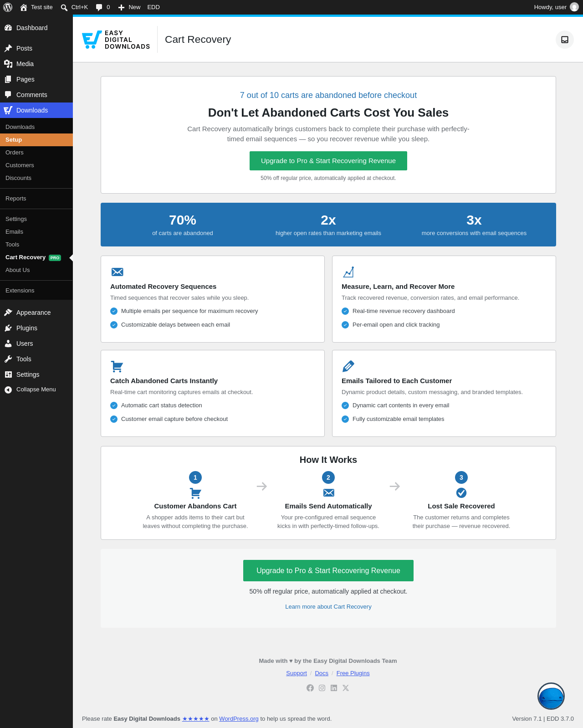Viewport: 583px width, 728px height.
Task: Go to Orders submenu item
Action: click(x=36, y=153)
